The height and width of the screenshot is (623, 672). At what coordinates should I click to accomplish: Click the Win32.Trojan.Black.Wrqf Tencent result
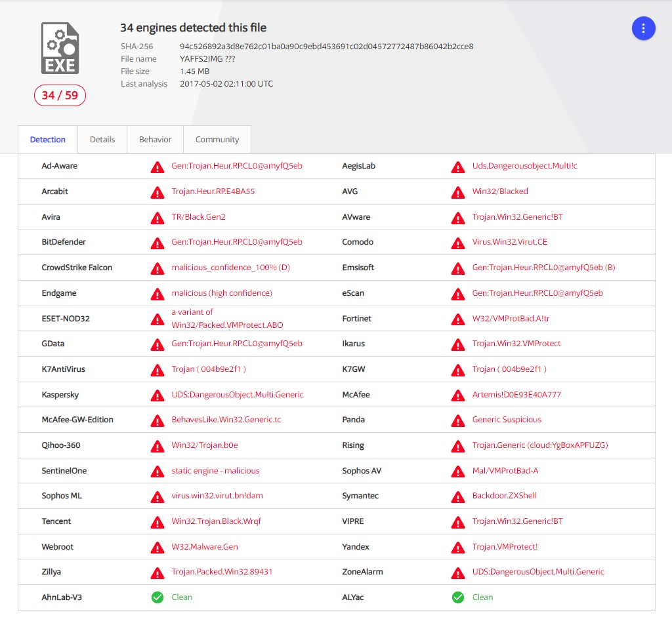pos(216,521)
